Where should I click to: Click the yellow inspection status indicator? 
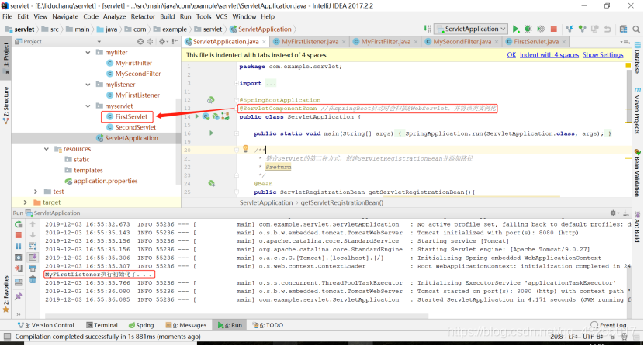pos(628,66)
